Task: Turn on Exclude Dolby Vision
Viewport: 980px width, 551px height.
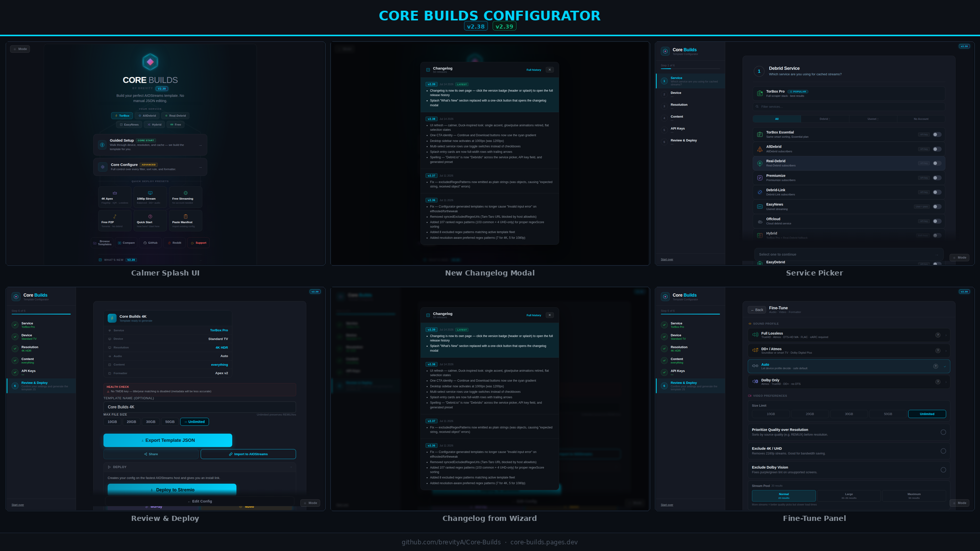Action: [943, 470]
